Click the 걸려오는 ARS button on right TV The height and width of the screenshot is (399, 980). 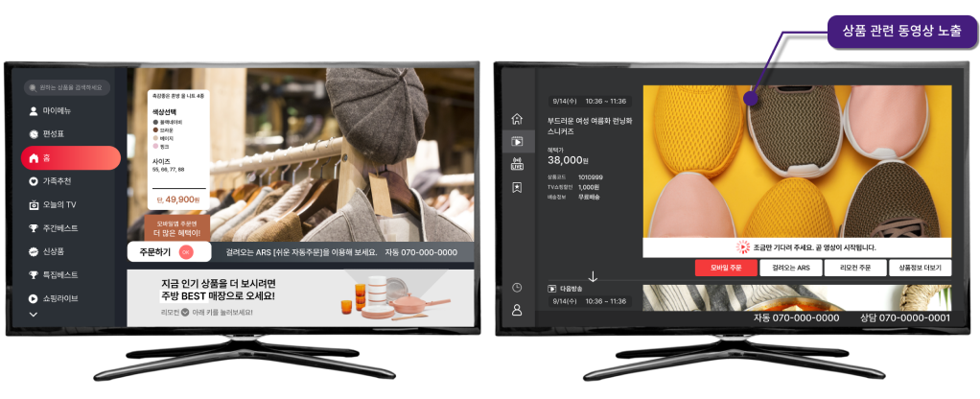point(790,268)
